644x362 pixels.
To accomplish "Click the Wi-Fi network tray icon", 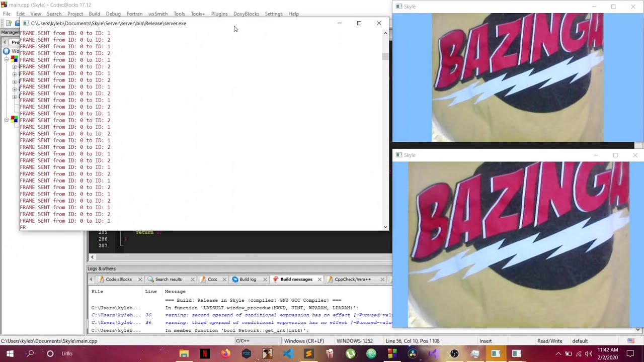I will click(579, 354).
